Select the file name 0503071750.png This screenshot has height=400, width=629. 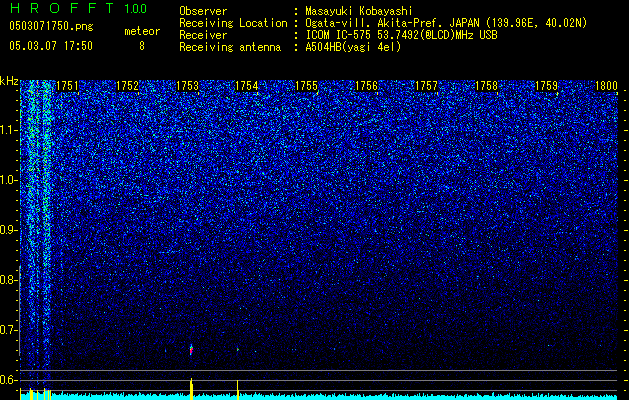point(51,26)
